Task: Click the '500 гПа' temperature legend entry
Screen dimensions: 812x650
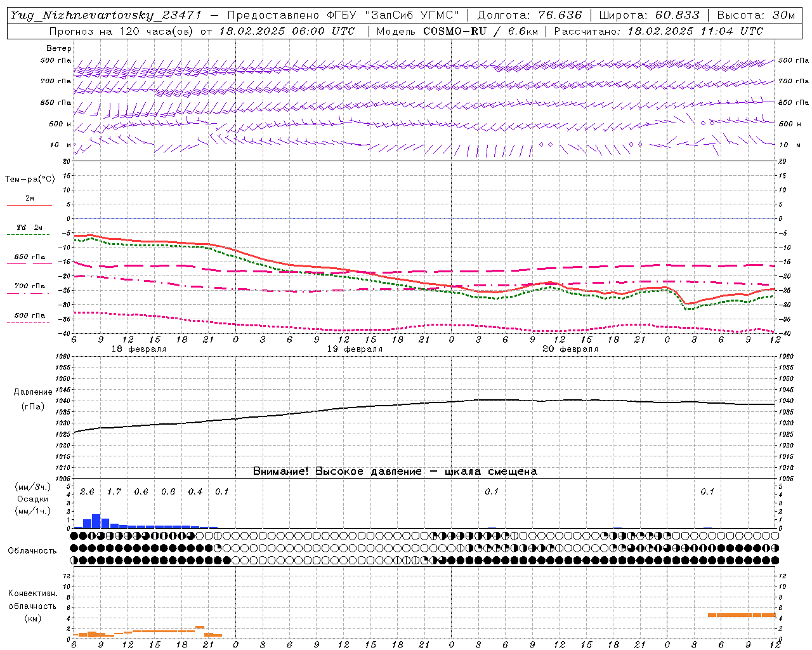Action: 30,315
